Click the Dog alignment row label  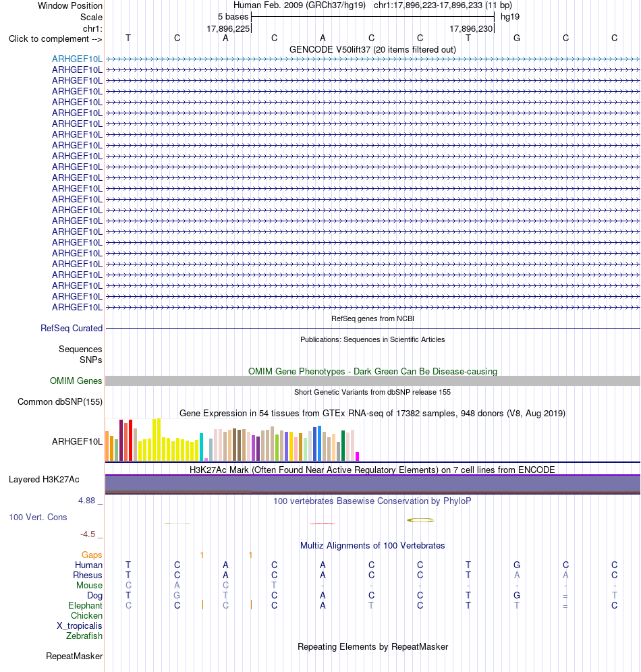94,596
